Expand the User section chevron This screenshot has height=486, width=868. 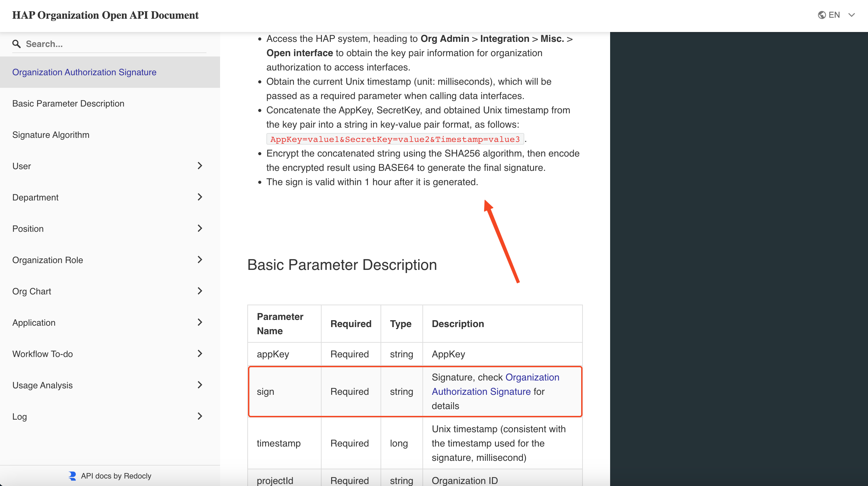tap(200, 166)
